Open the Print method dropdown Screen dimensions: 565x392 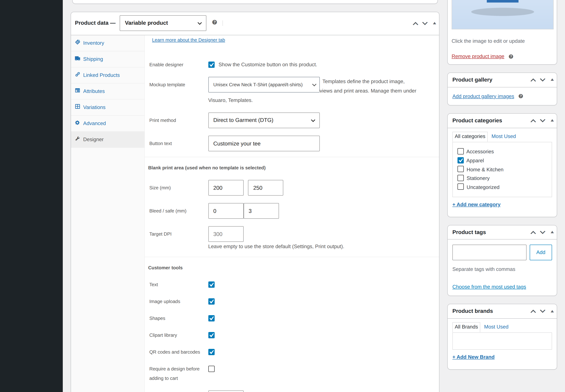click(264, 120)
